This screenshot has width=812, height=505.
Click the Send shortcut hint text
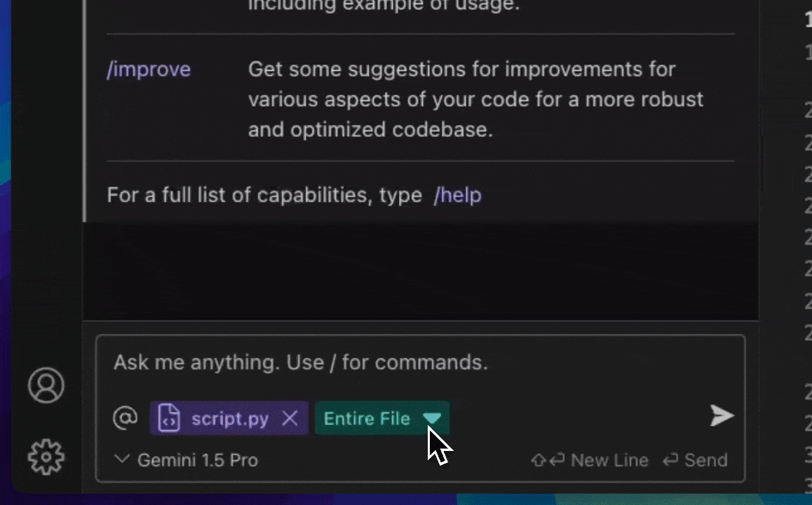[x=706, y=460]
